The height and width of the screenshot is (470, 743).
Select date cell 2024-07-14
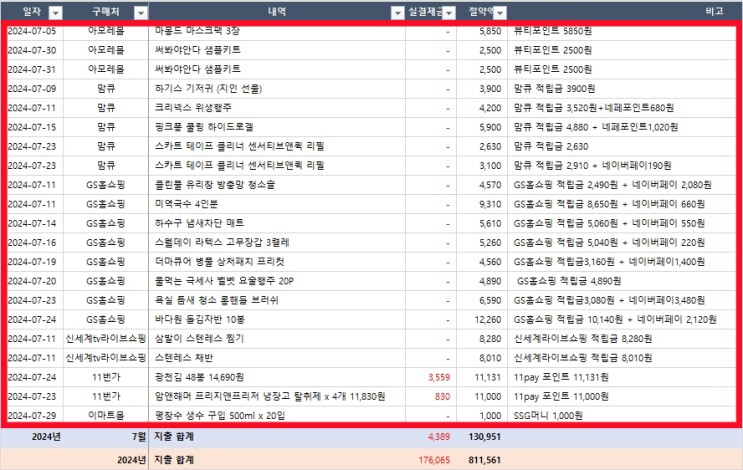(32, 223)
